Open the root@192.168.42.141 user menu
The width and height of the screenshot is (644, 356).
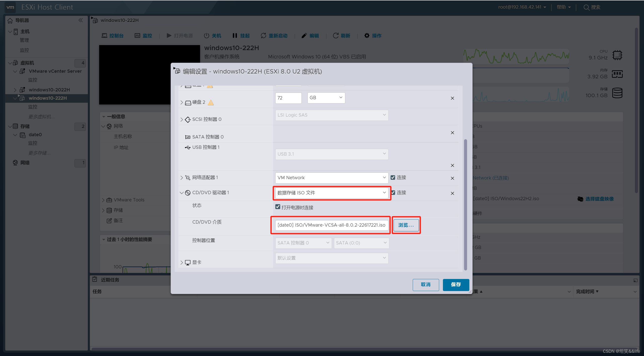coord(522,7)
